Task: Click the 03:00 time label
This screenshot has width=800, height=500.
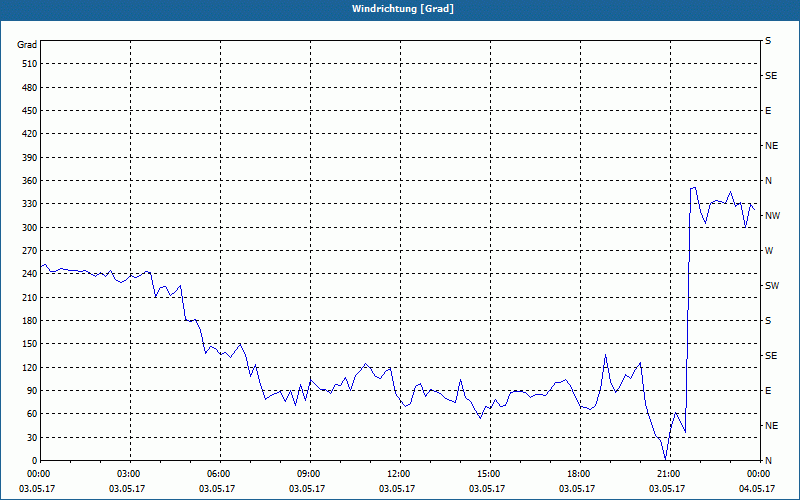Action: [127, 474]
